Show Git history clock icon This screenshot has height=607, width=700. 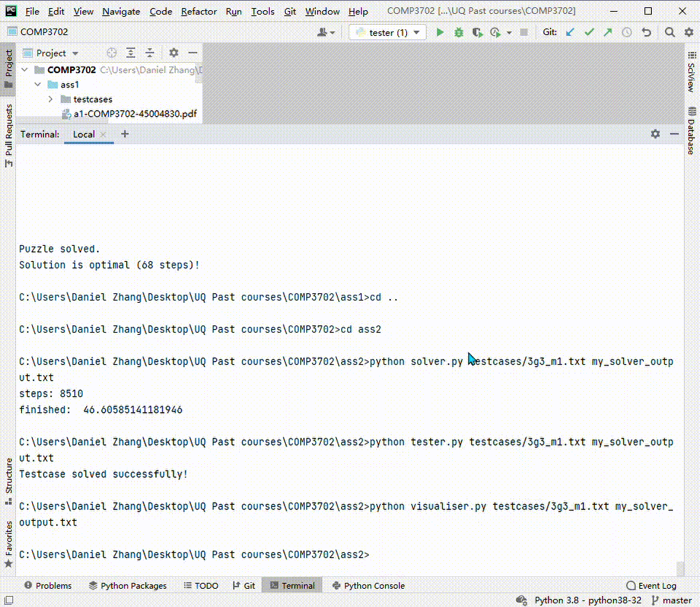coord(627,32)
